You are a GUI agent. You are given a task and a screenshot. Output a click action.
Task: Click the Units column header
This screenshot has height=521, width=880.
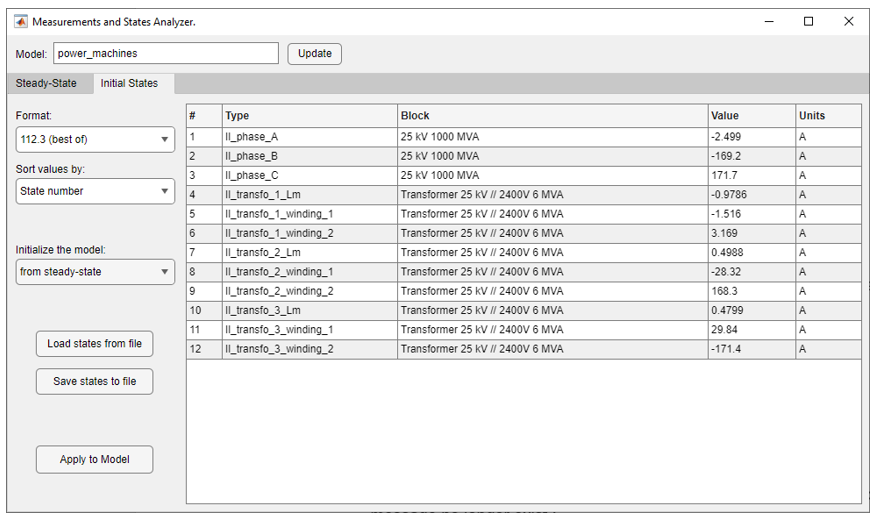[828, 116]
